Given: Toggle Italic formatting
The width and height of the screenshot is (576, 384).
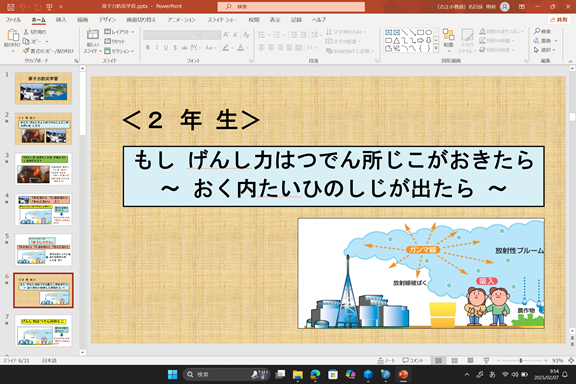Looking at the screenshot, I should tap(157, 48).
